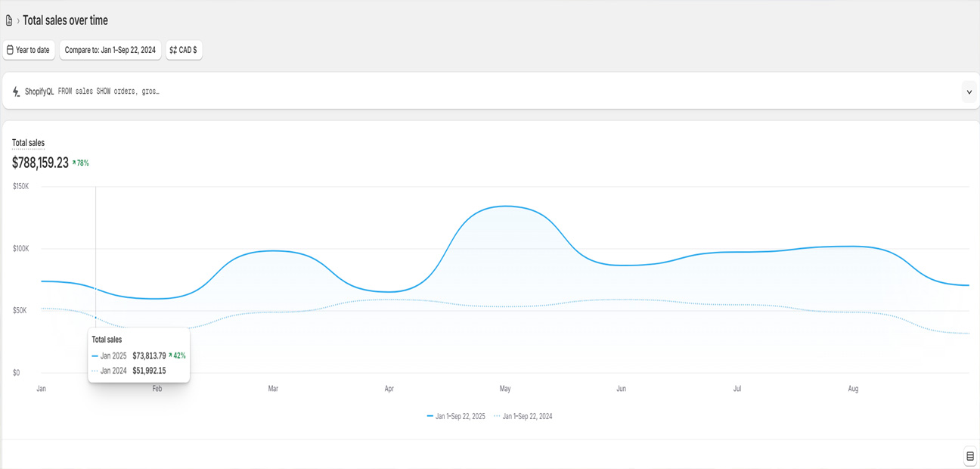Image resolution: width=980 pixels, height=469 pixels.
Task: Toggle the Jan 1–Sep 22, 2025 legend series
Action: coord(456,416)
